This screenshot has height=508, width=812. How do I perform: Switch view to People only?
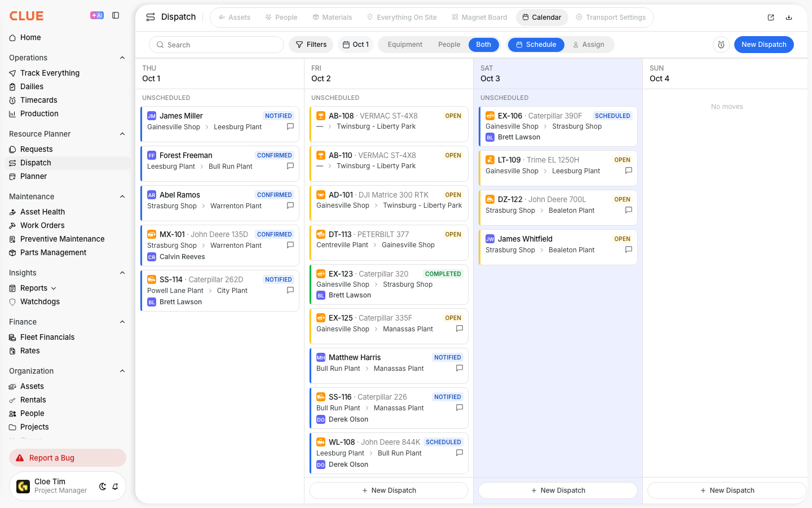coord(449,45)
